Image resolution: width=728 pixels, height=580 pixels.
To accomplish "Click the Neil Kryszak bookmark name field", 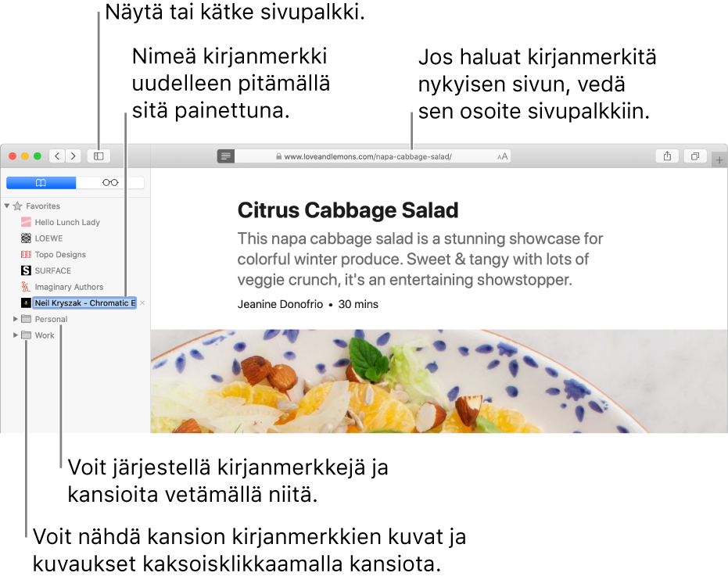I will (x=84, y=303).
